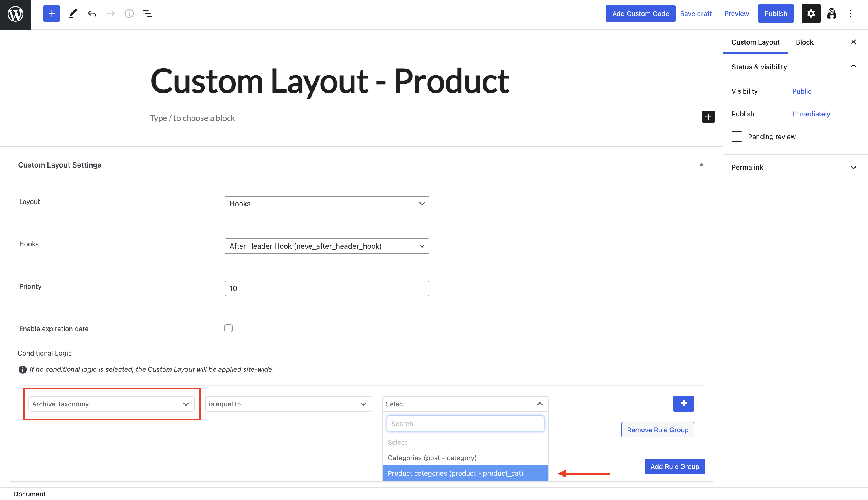This screenshot has width=868, height=500.
Task: Change the After Header Hook selection
Action: pos(326,246)
